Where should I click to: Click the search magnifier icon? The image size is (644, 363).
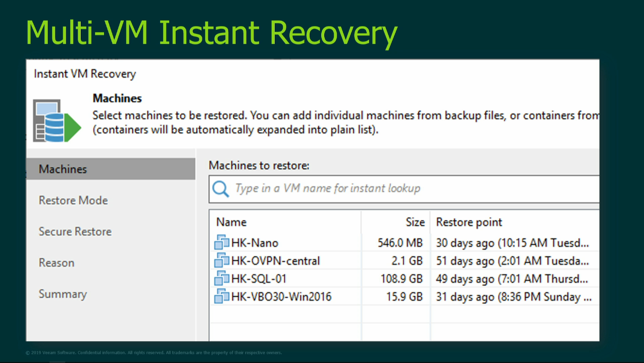click(221, 189)
